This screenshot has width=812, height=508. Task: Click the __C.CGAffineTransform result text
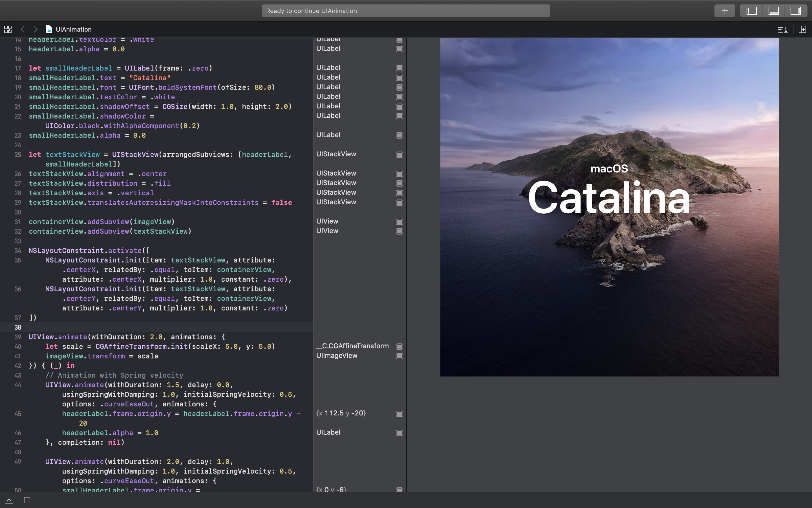point(352,346)
